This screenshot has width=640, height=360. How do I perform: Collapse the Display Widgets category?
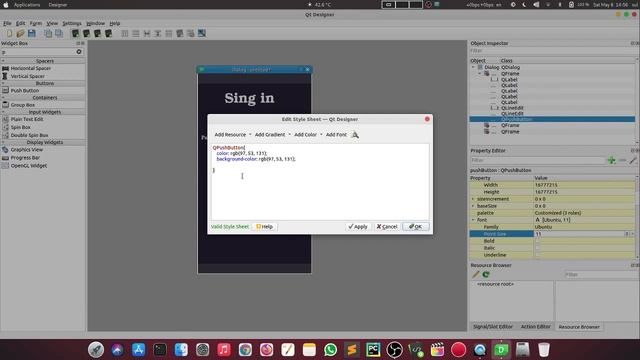[x=3, y=142]
